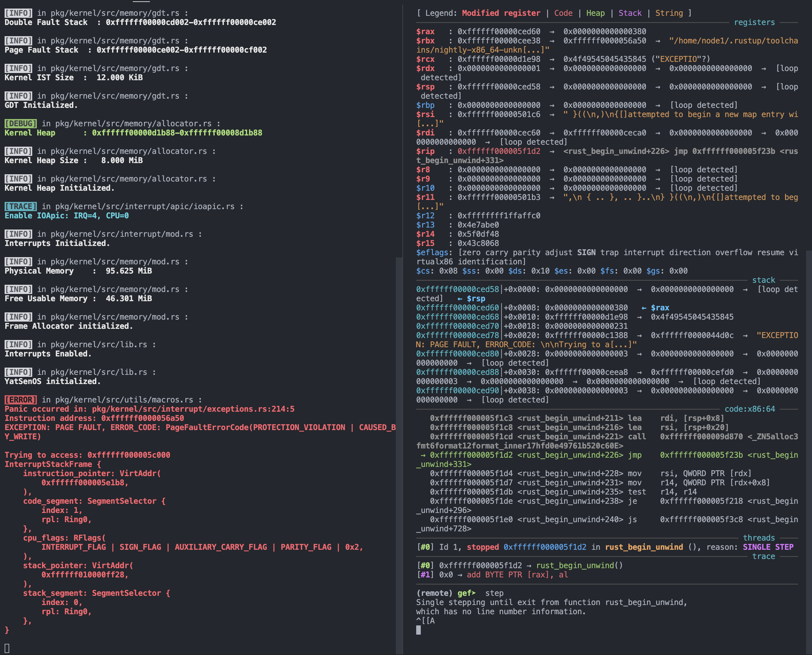The image size is (812, 655).
Task: Click 'Trying to access: 0xffffff000005c000' line
Action: tap(87, 455)
